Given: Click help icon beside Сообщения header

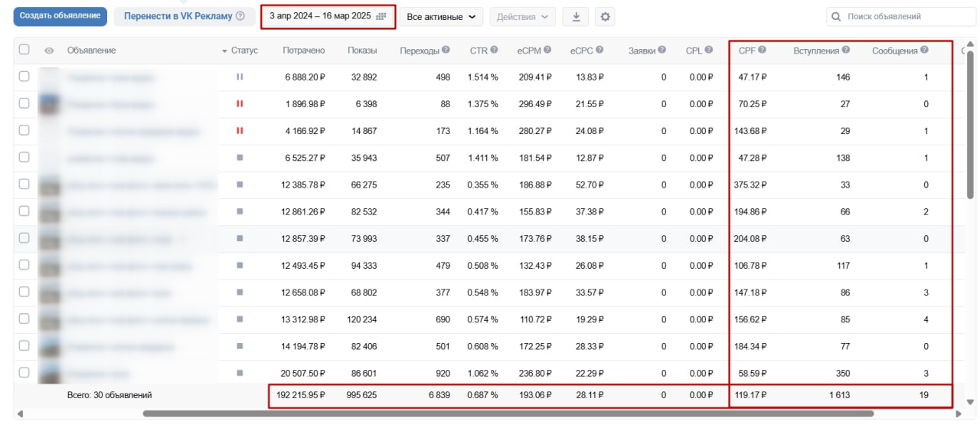Looking at the screenshot, I should [924, 51].
